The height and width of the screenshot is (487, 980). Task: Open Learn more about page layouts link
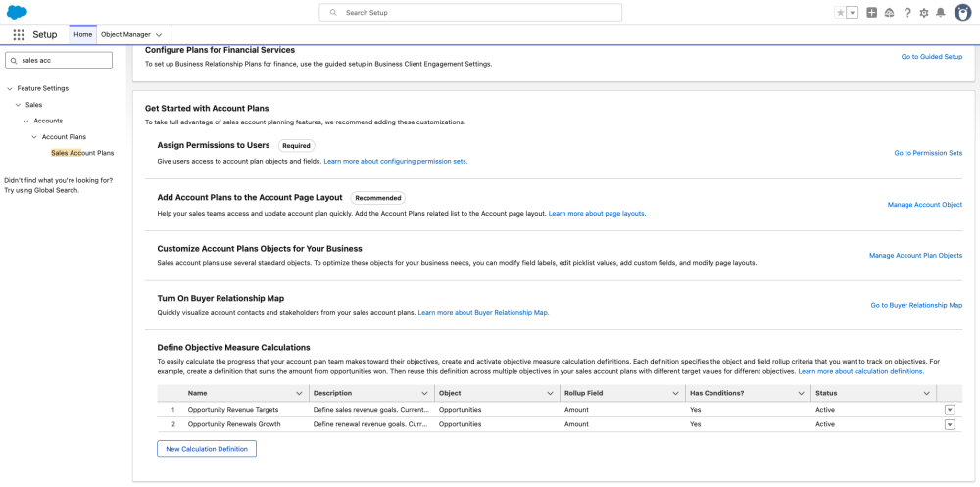[597, 214]
